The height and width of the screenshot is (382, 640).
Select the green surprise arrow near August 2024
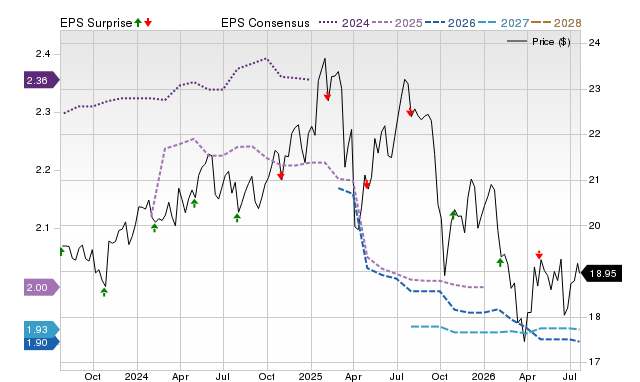237,218
